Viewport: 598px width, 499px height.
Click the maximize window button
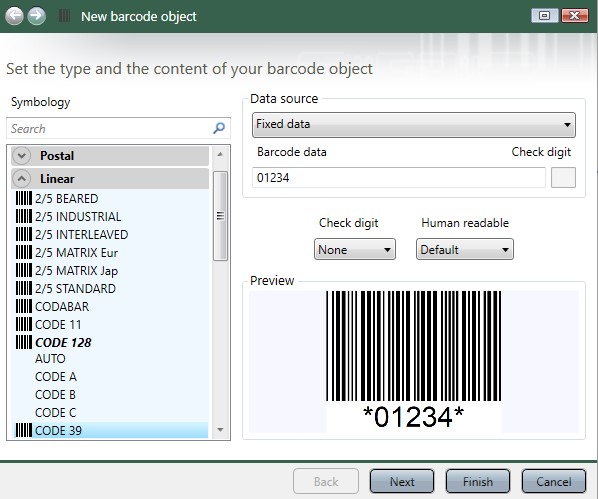545,16
